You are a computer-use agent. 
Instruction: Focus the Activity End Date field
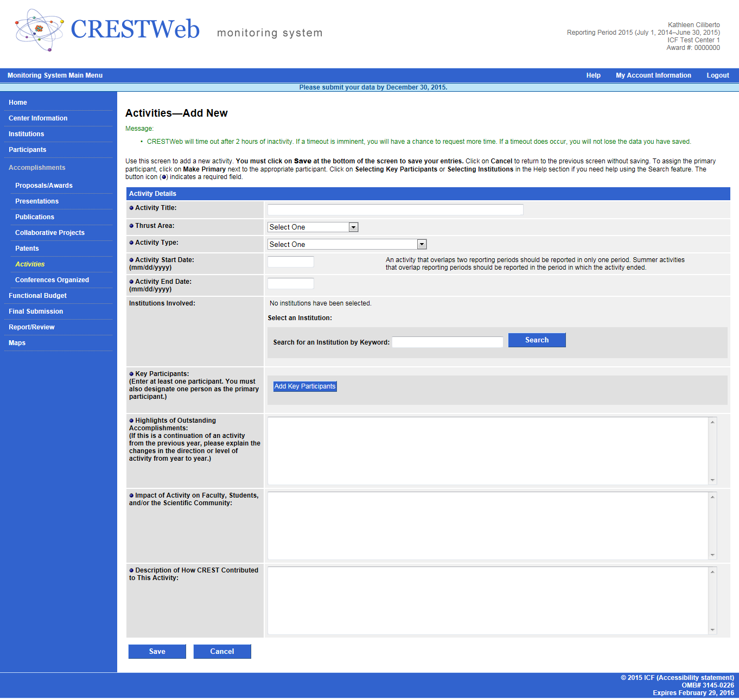click(x=291, y=283)
